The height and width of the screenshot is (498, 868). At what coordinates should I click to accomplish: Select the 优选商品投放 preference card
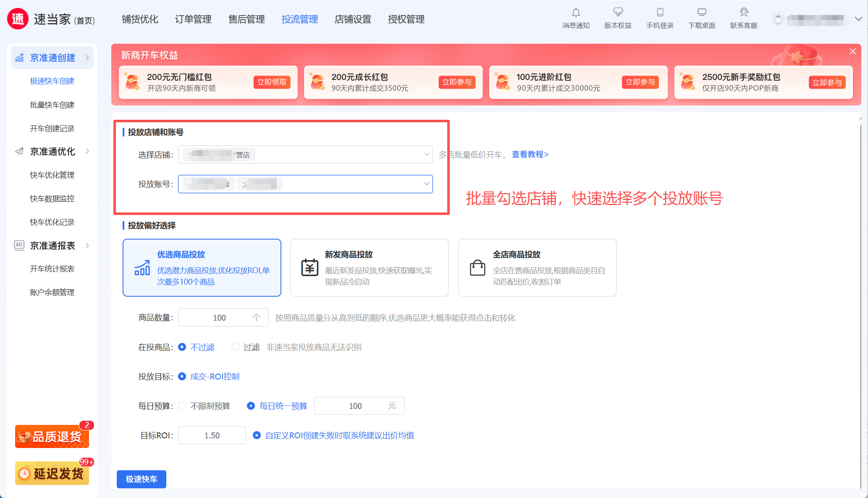pyautogui.click(x=202, y=268)
